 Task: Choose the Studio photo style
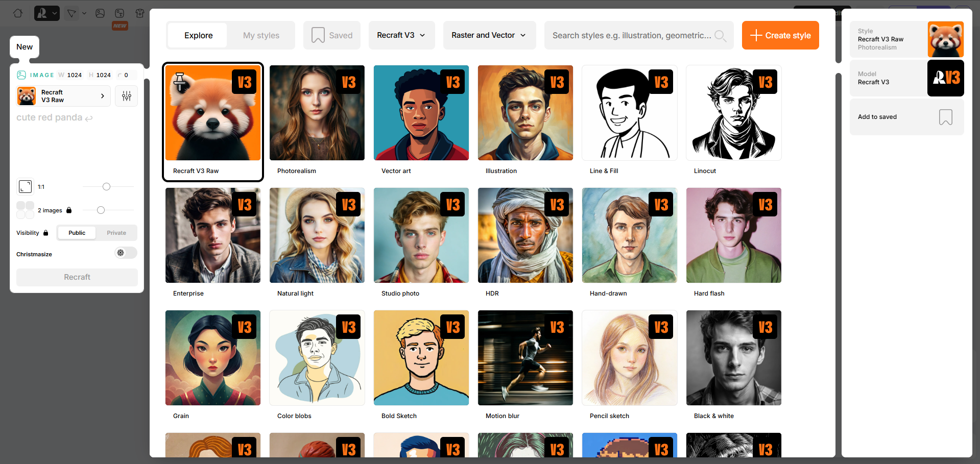pyautogui.click(x=421, y=243)
